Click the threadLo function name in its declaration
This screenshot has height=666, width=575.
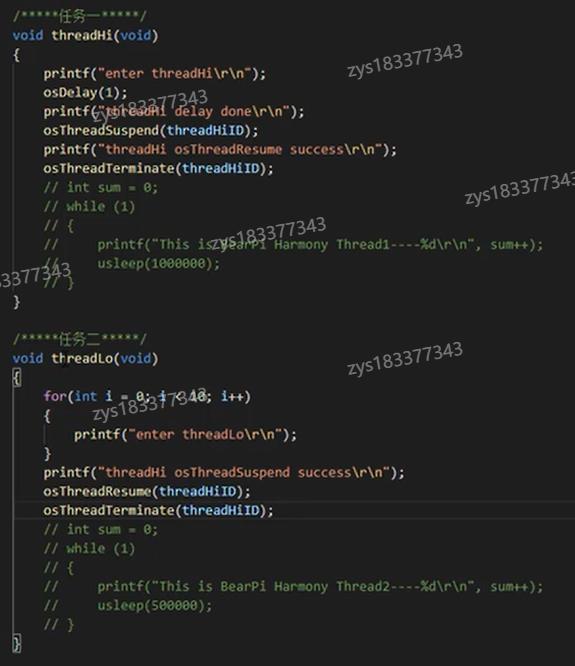tap(82, 358)
